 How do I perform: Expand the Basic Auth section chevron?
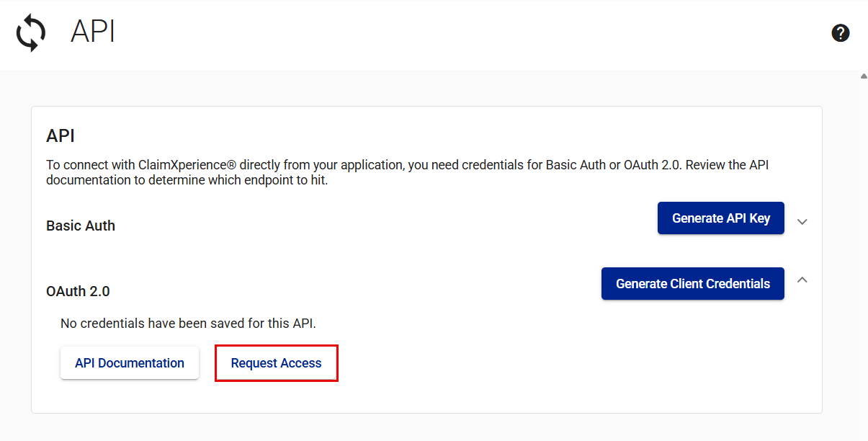click(802, 221)
